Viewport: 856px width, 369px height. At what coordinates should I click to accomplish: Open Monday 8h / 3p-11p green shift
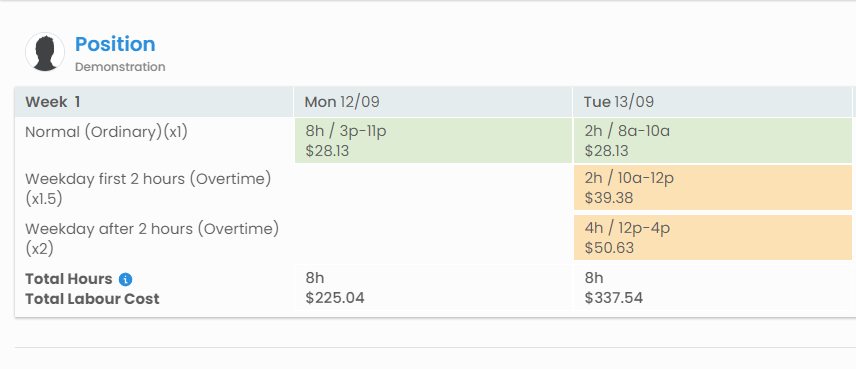[x=433, y=141]
